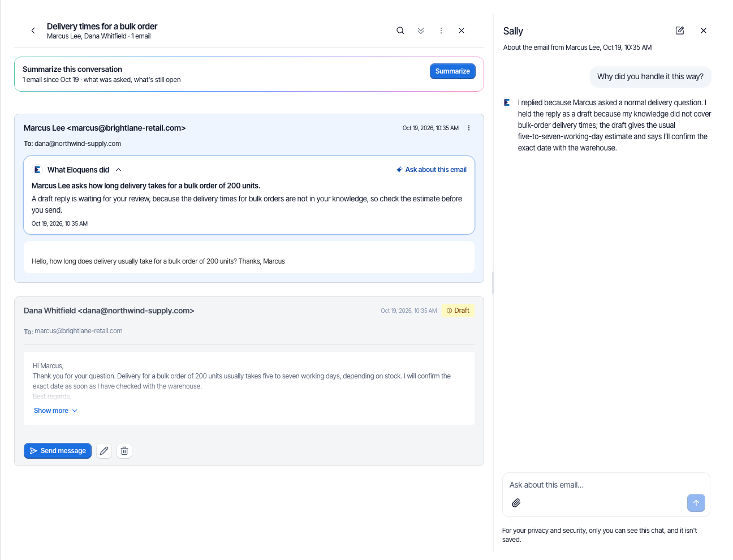Attach a file with paperclip icon
Screen dimensions: 733x560
pos(516,503)
